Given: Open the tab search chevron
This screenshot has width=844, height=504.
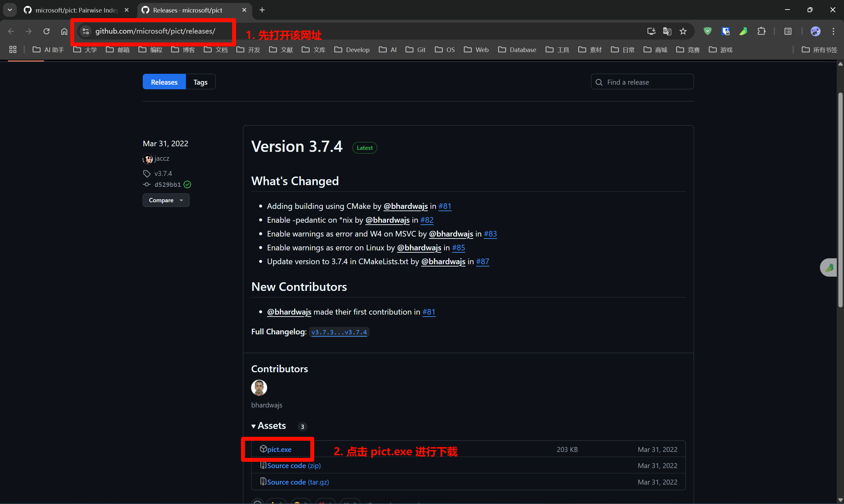Looking at the screenshot, I should click(10, 10).
